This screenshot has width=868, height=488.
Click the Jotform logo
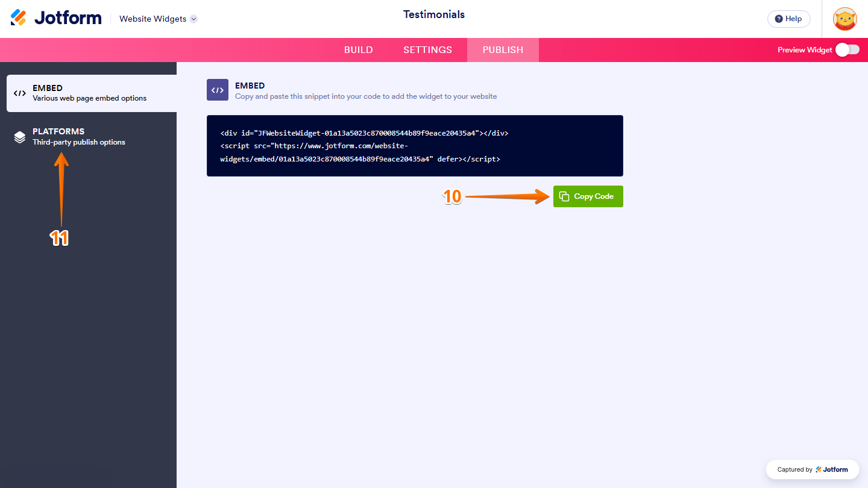tap(56, 18)
